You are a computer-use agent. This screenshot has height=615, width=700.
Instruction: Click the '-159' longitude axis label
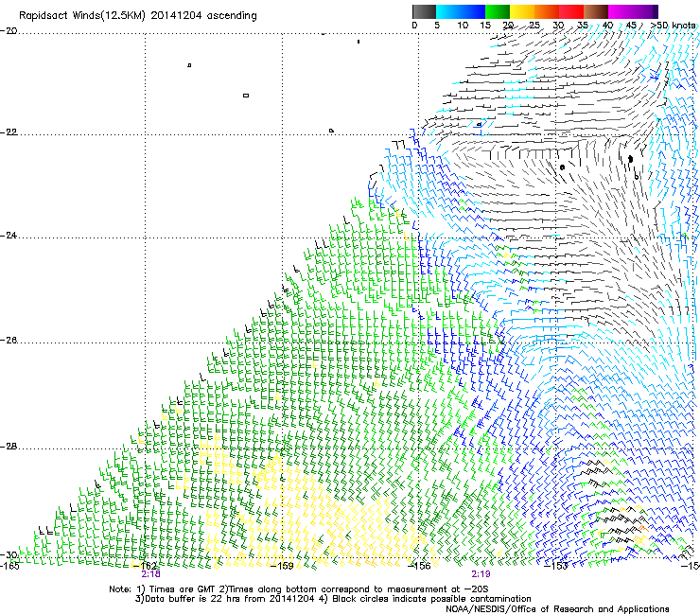tap(283, 566)
